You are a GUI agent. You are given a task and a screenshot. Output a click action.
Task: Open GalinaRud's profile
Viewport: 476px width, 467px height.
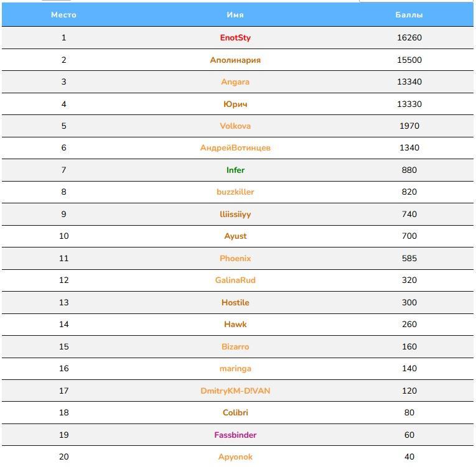click(235, 280)
